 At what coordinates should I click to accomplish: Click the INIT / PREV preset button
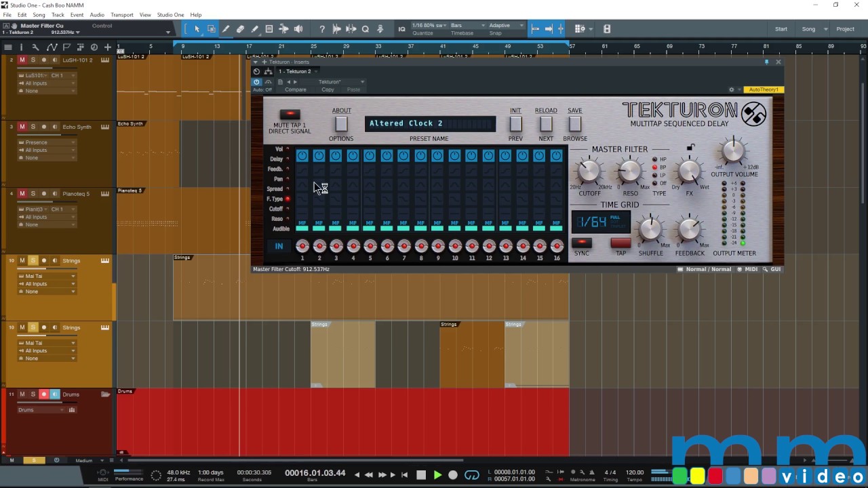pyautogui.click(x=515, y=124)
